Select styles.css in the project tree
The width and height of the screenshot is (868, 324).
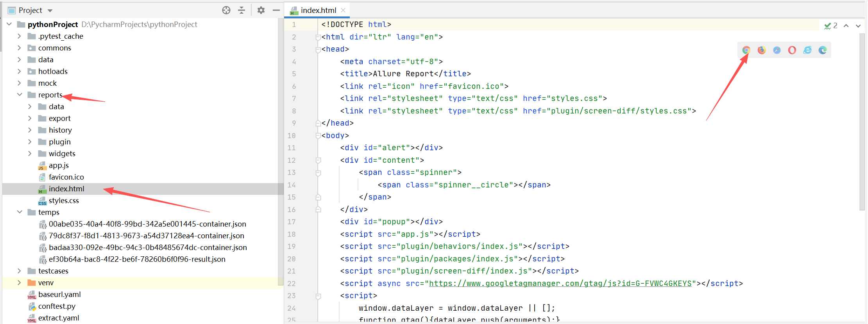(64, 200)
